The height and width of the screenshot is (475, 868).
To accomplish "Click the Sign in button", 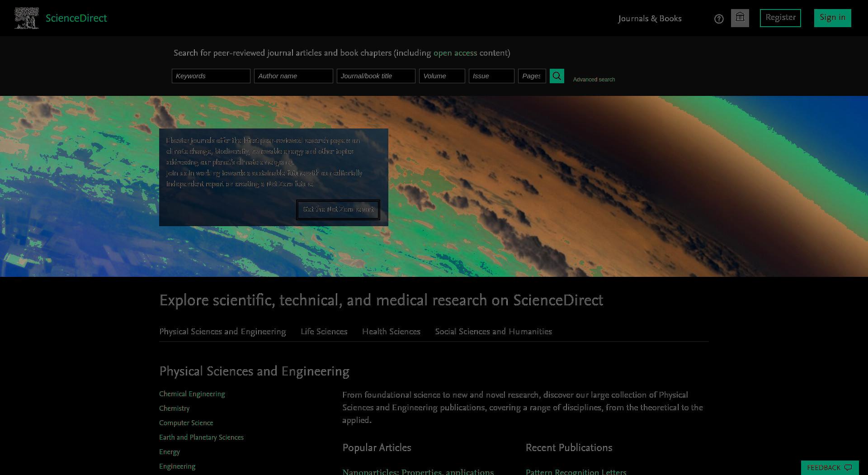I will [832, 18].
